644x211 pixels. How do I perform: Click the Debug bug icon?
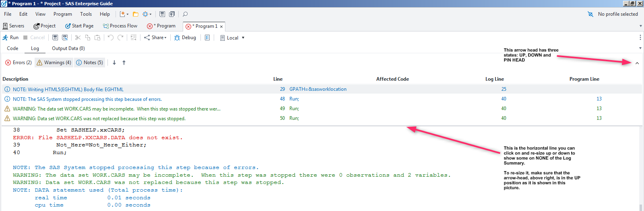177,38
